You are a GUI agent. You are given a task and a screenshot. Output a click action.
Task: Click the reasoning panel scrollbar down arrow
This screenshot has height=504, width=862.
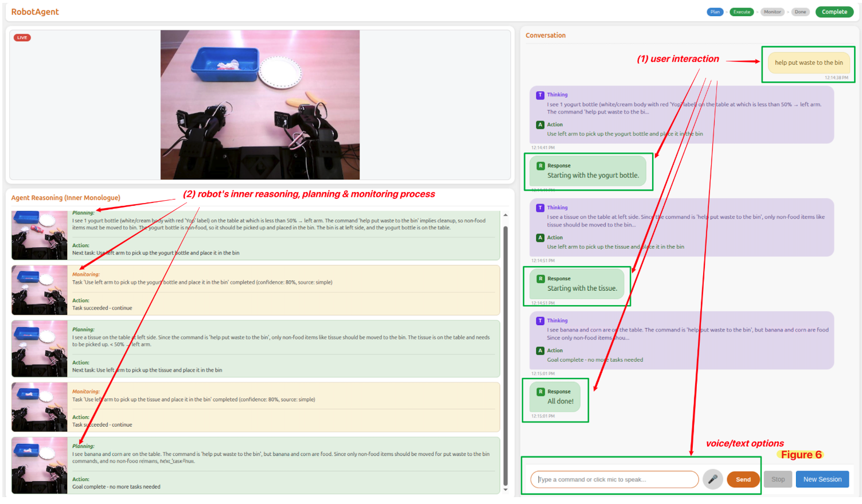[x=505, y=490]
